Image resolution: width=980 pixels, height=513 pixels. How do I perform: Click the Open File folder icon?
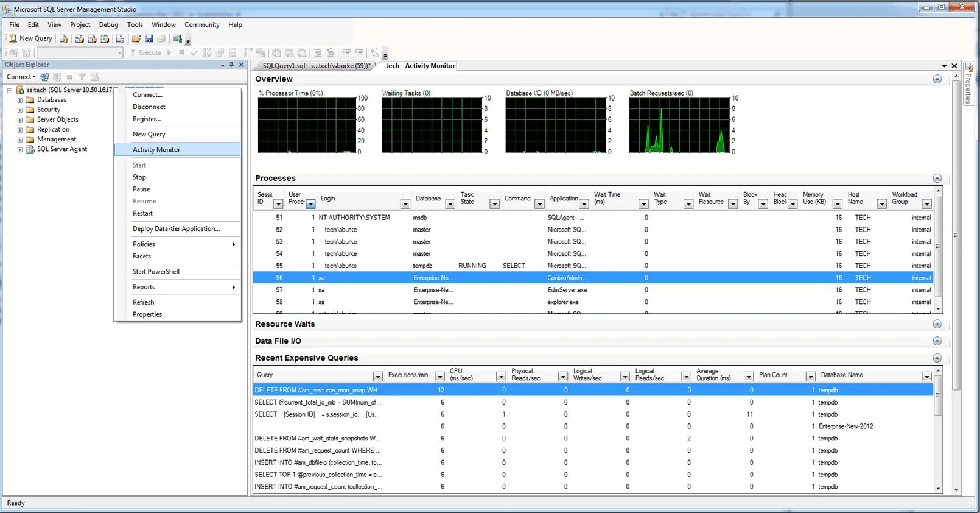pyautogui.click(x=136, y=38)
